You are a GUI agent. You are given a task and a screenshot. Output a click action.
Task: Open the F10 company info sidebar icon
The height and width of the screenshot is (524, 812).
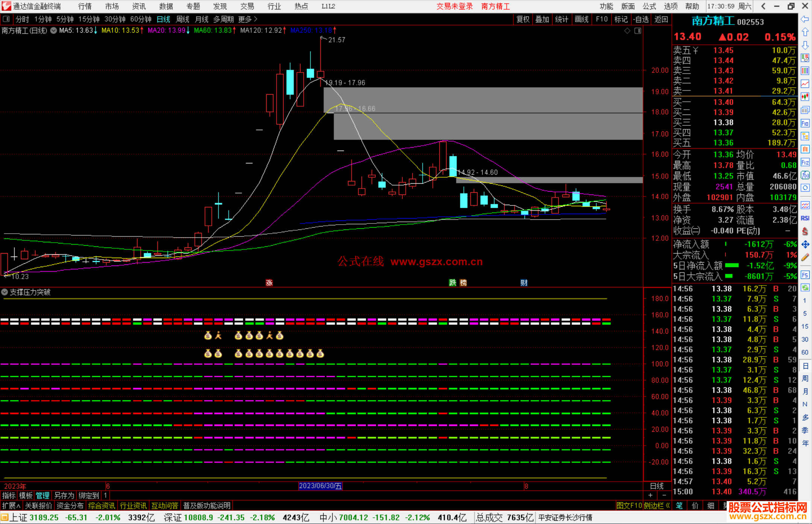(805, 123)
